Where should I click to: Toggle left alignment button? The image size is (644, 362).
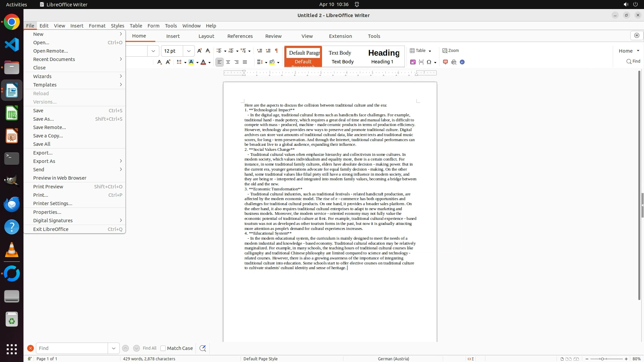pyautogui.click(x=219, y=62)
